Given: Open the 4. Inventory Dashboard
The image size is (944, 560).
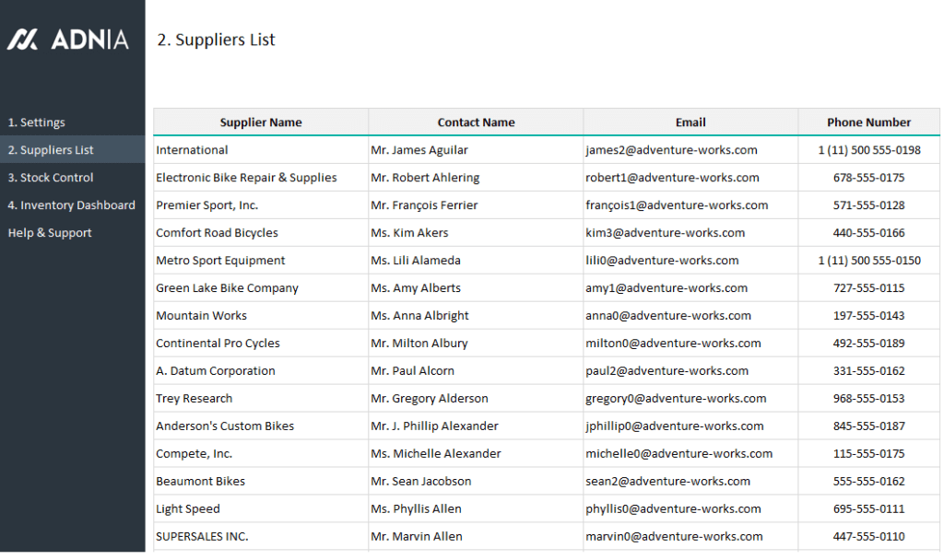Looking at the screenshot, I should click(71, 204).
